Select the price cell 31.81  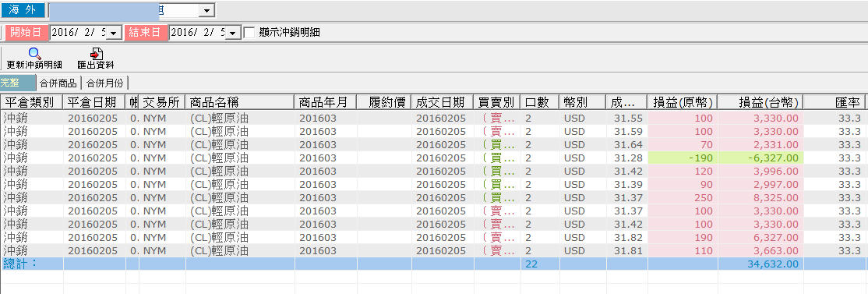coord(628,251)
